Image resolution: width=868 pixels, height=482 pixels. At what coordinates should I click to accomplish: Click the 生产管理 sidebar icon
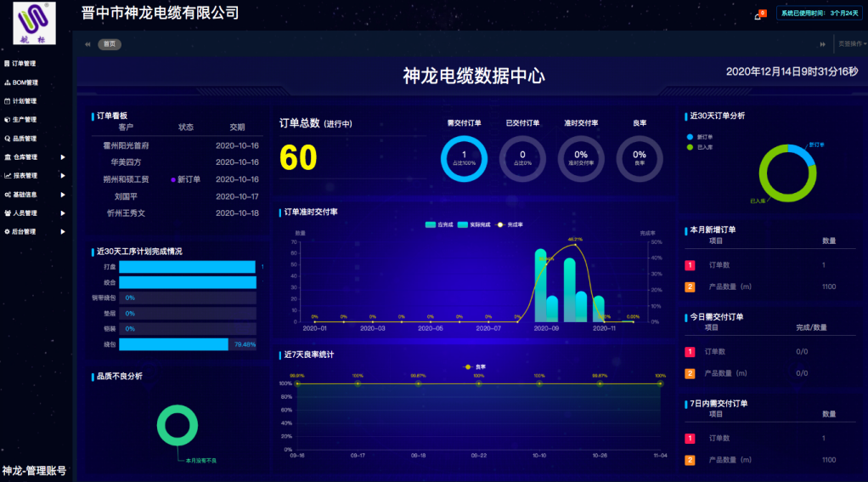[7, 120]
